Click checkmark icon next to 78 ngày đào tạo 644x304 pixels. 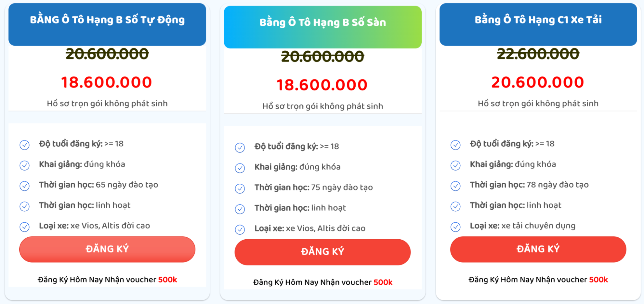pos(455,186)
